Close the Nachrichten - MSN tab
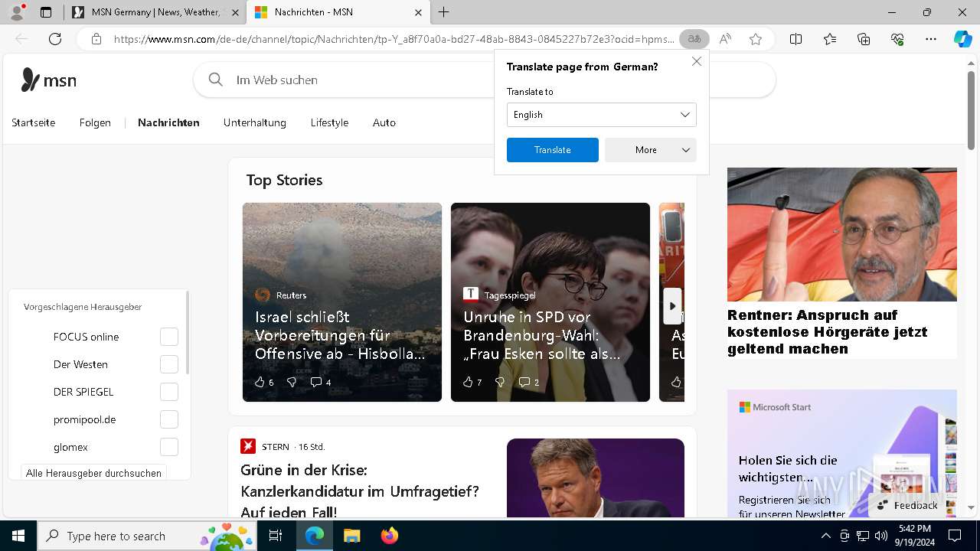The height and width of the screenshot is (551, 980). click(418, 12)
